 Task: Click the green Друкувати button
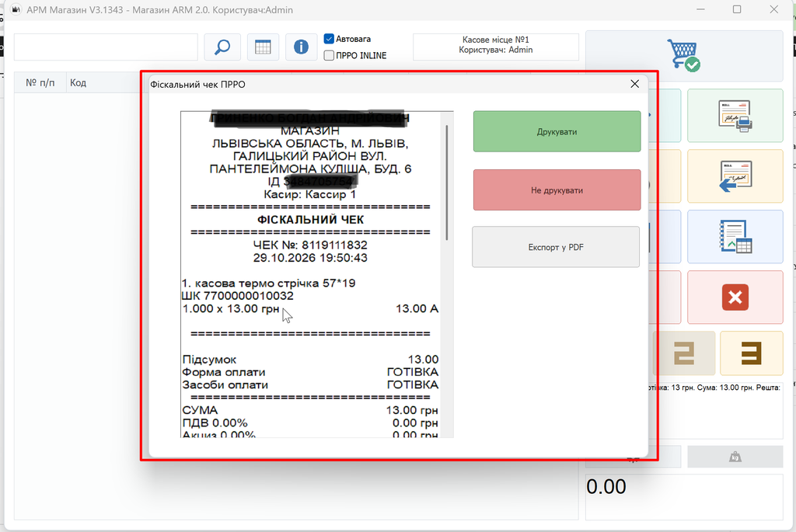tap(557, 131)
